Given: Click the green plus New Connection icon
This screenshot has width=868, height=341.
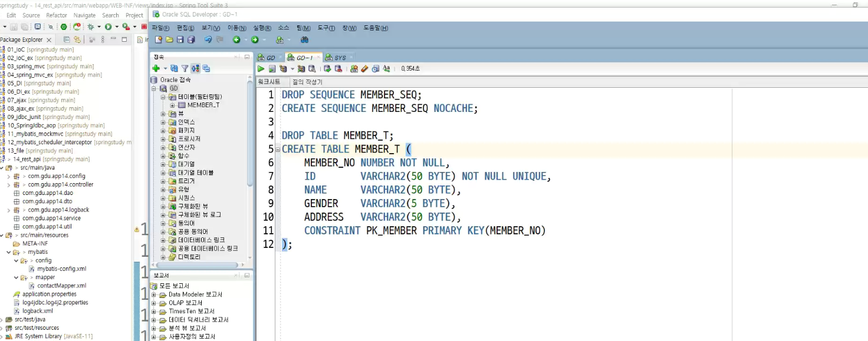Looking at the screenshot, I should click(156, 68).
